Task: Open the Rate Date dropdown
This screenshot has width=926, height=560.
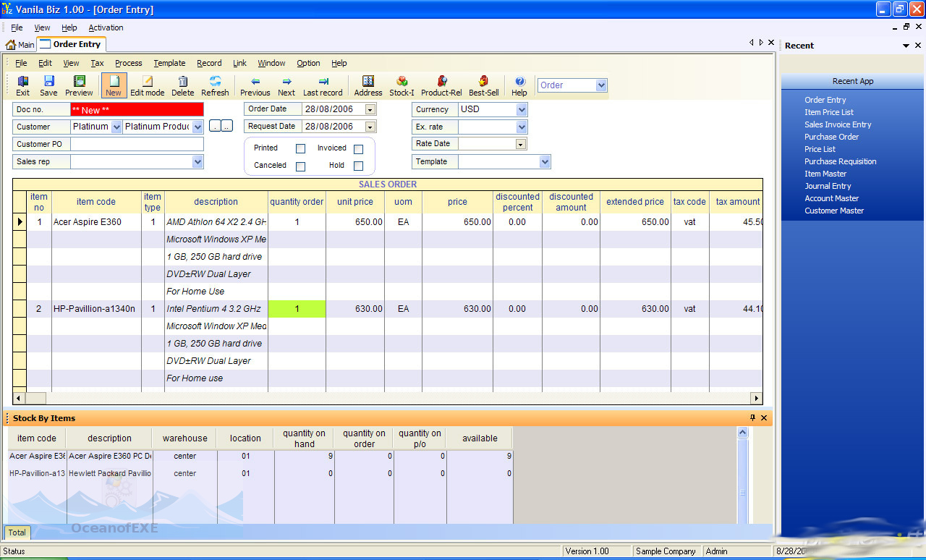Action: [521, 144]
